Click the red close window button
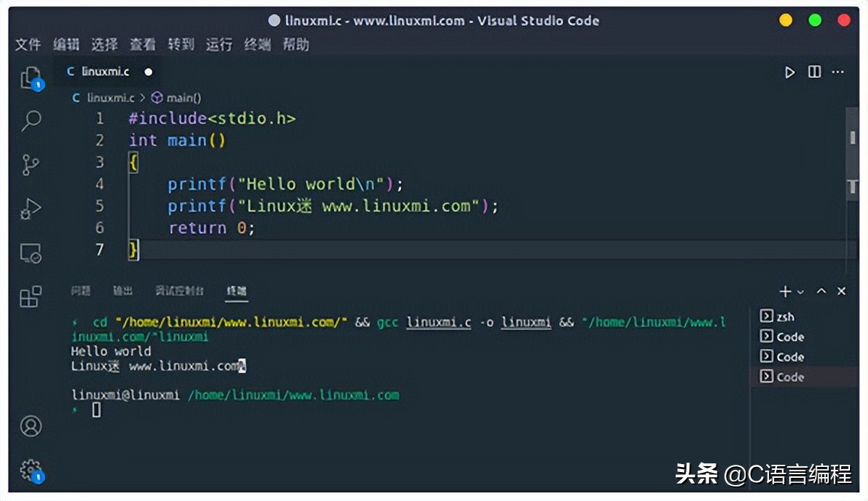Viewport: 868px width, 501px height. coord(844,20)
